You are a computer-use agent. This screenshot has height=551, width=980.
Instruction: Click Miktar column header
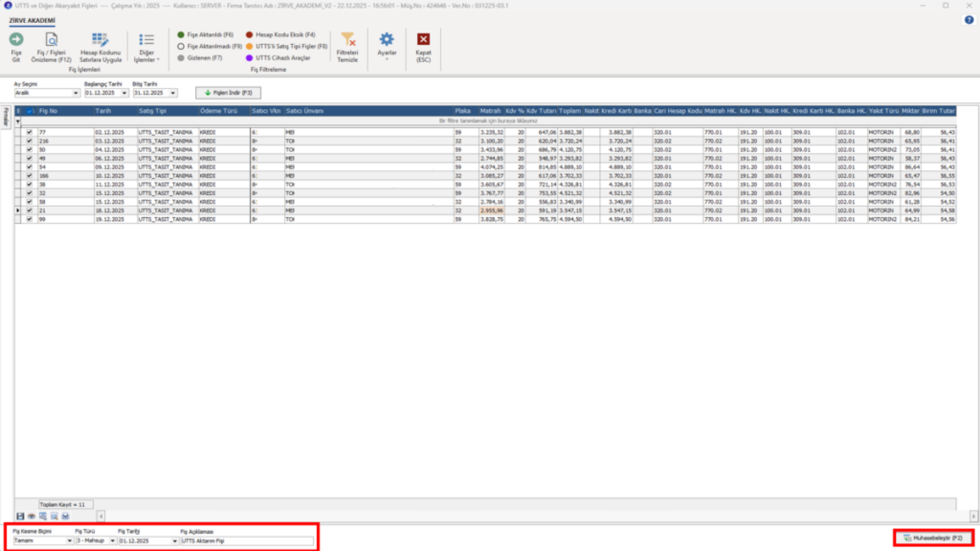point(911,111)
